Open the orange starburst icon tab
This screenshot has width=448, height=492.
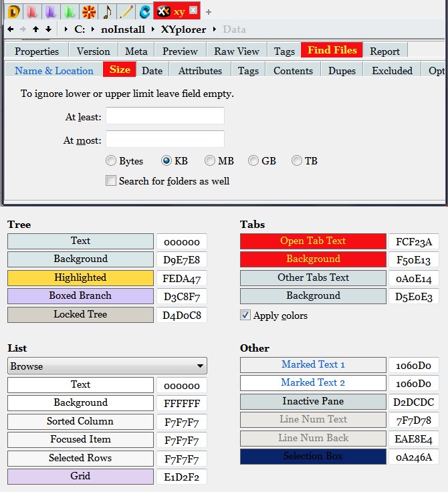88,12
